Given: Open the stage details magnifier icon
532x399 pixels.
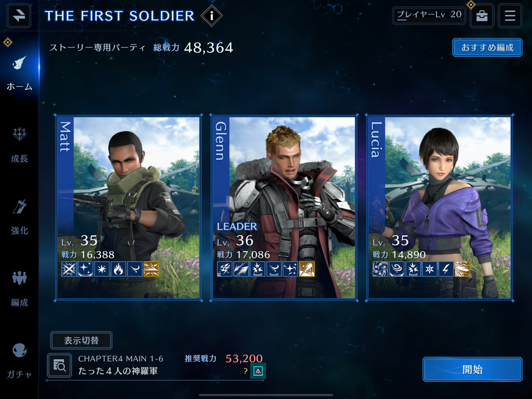Looking at the screenshot, I should (x=60, y=365).
